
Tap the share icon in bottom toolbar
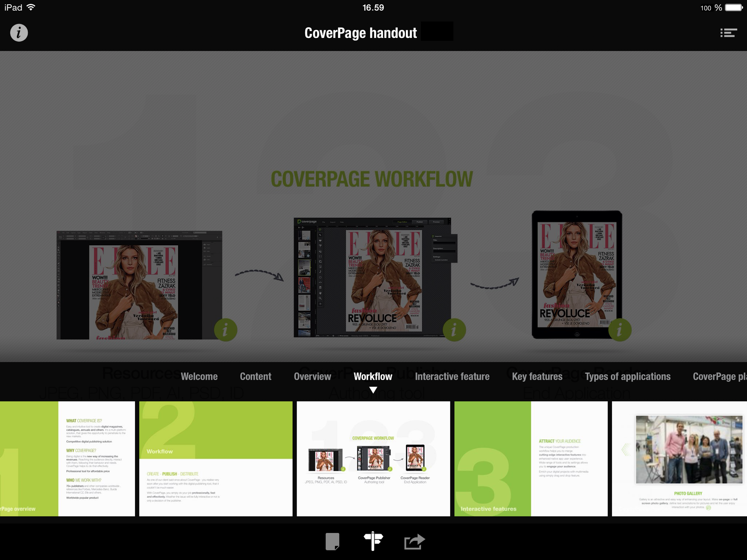tap(414, 542)
